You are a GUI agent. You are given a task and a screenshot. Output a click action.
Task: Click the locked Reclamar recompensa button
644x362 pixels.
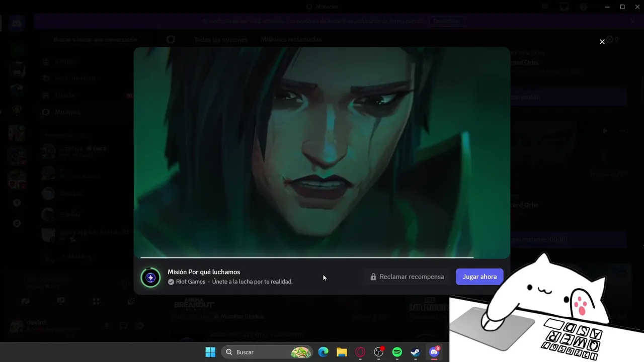(407, 277)
